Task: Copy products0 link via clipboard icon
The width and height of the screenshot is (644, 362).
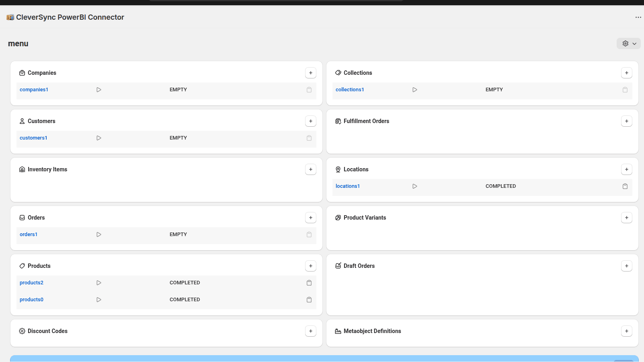Action: pyautogui.click(x=309, y=300)
